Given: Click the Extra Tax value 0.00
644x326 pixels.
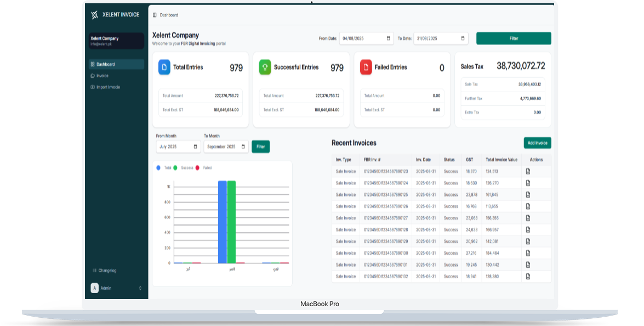Looking at the screenshot, I should click(537, 112).
